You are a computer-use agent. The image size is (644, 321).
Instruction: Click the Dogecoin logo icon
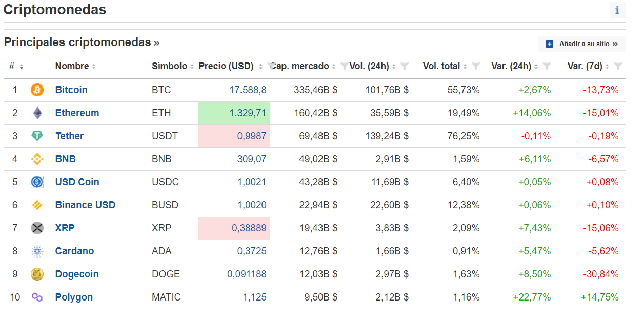[37, 274]
